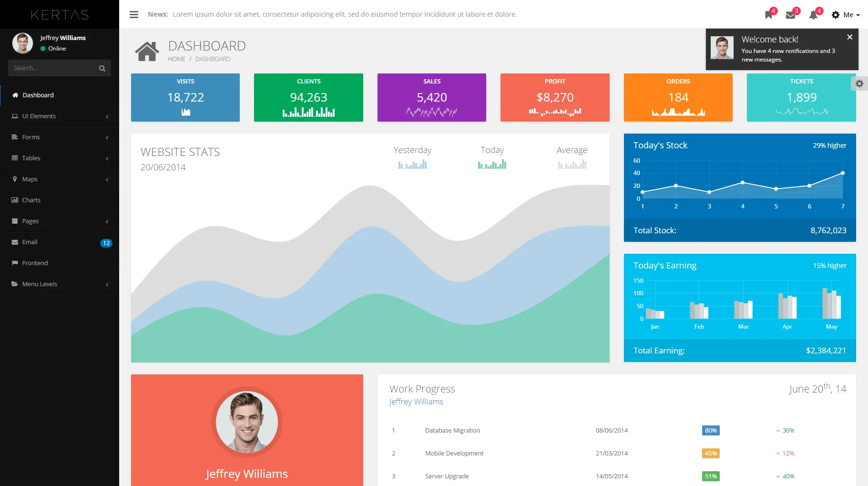Viewport: 868px width, 486px height.
Task: Select the Today stats mini chart
Action: pos(492,165)
